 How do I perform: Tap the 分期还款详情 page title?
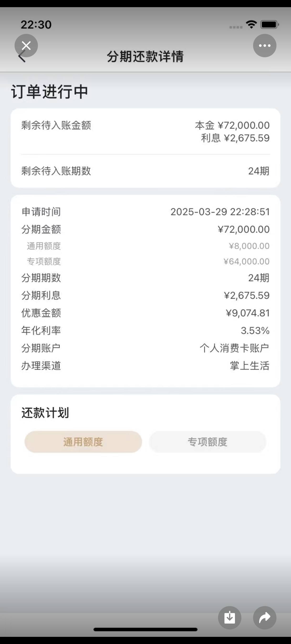[x=145, y=56]
